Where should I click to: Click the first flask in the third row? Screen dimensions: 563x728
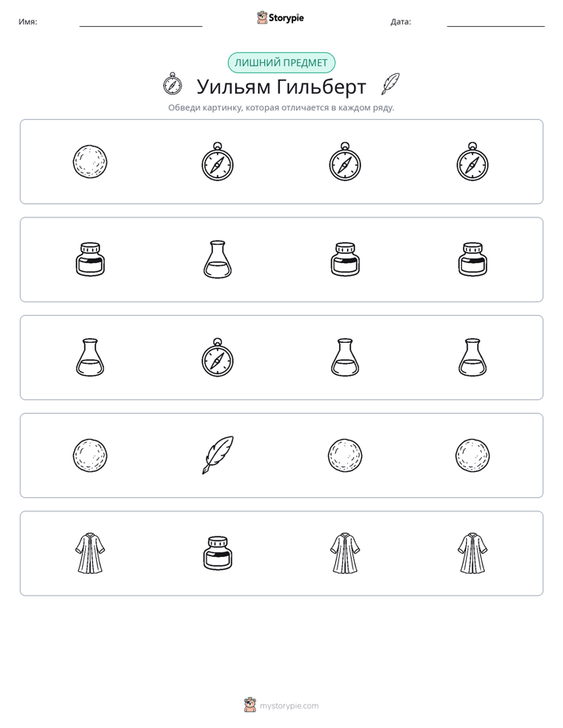pyautogui.click(x=90, y=357)
